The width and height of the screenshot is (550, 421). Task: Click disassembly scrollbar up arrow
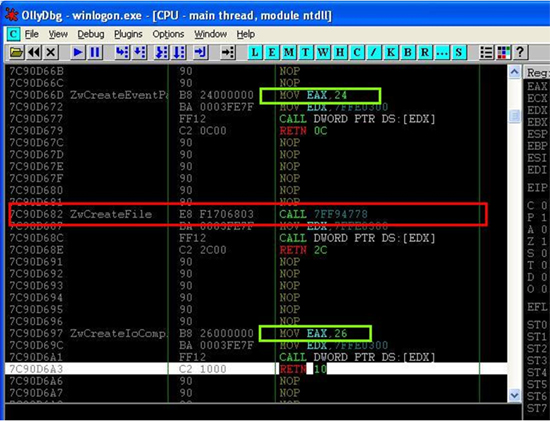pyautogui.click(x=514, y=72)
